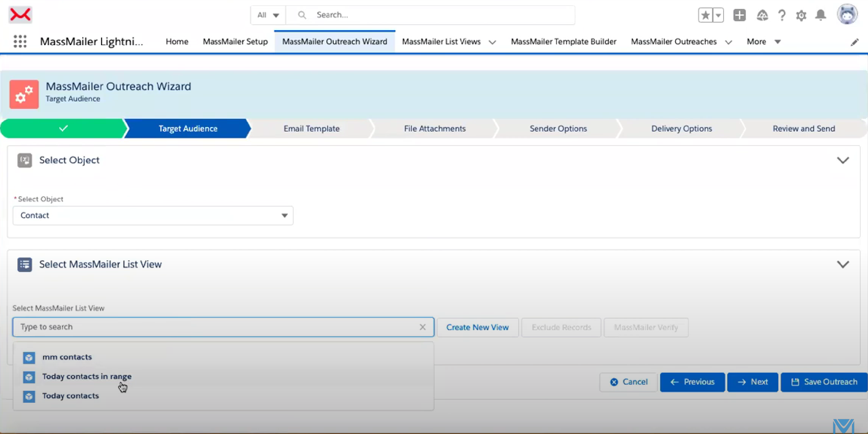Go to the Home tab
Screen dimensions: 868x434
click(x=177, y=42)
